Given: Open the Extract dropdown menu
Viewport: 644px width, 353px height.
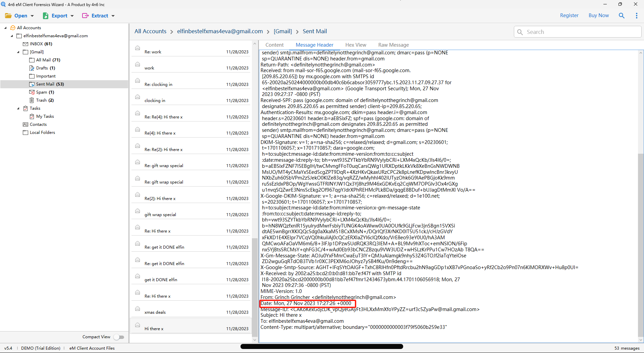Looking at the screenshot, I should 98,15.
